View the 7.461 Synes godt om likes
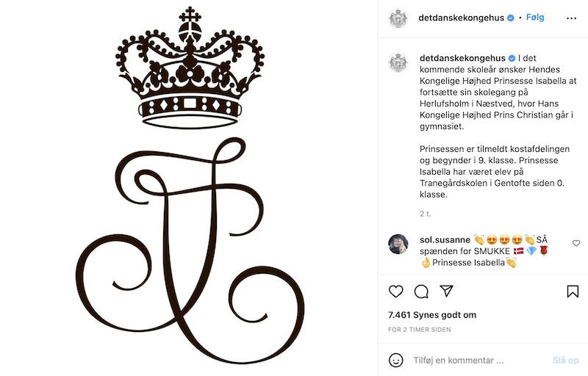This screenshot has width=588, height=376. tap(432, 315)
